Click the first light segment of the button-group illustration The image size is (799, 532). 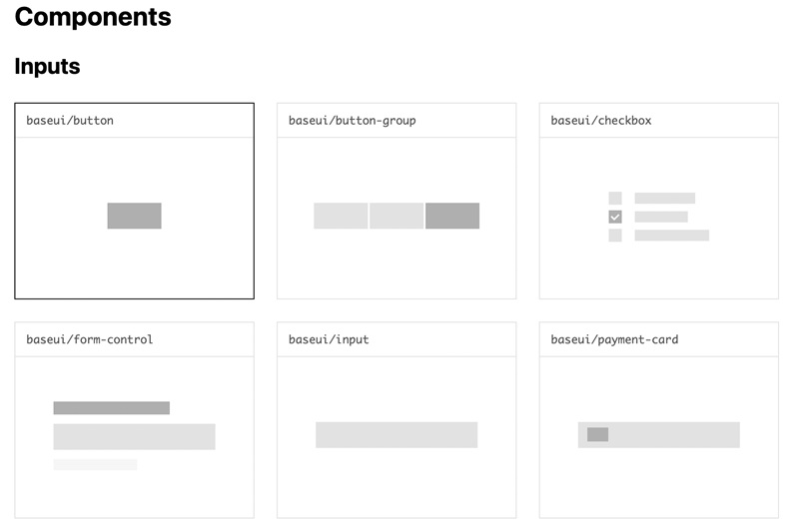341,216
